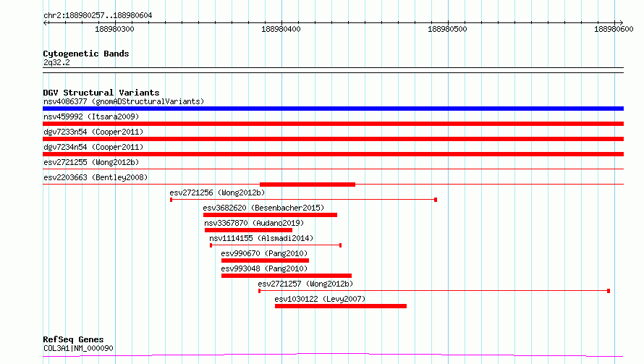This screenshot has height=364, width=644.
Task: Select the esv2721256 (Wong2012b) label
Action: click(x=217, y=192)
